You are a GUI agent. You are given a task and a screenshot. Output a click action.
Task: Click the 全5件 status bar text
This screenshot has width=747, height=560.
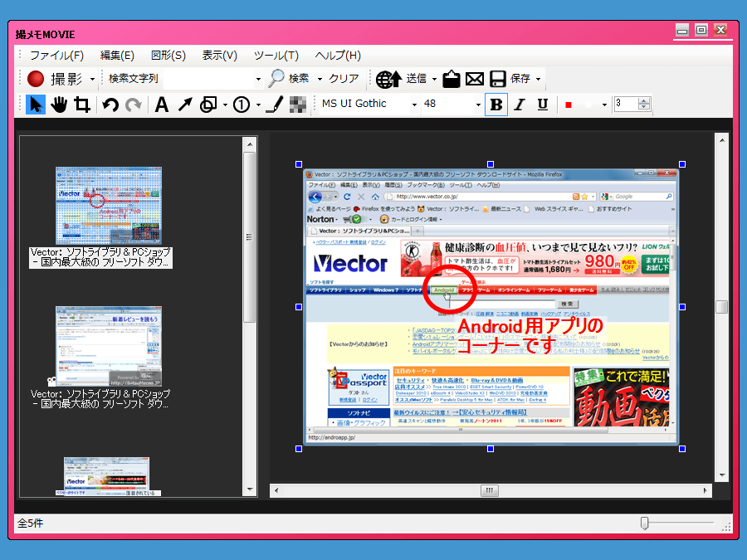pos(31,523)
